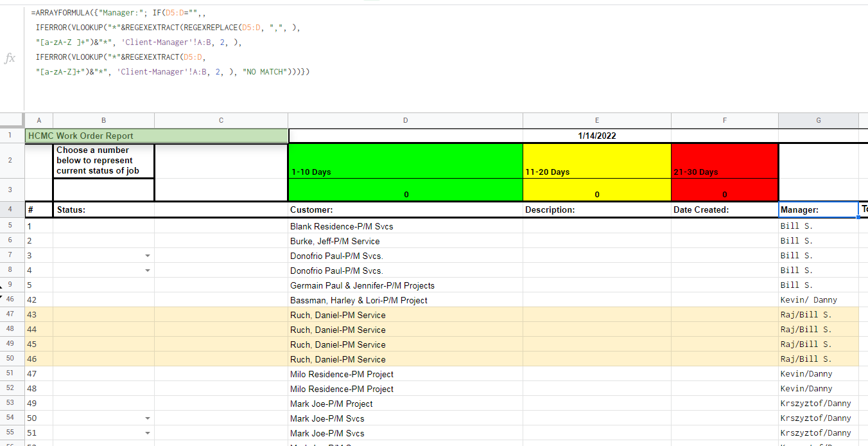868x446 pixels.
Task: Select column A header
Action: (x=39, y=120)
